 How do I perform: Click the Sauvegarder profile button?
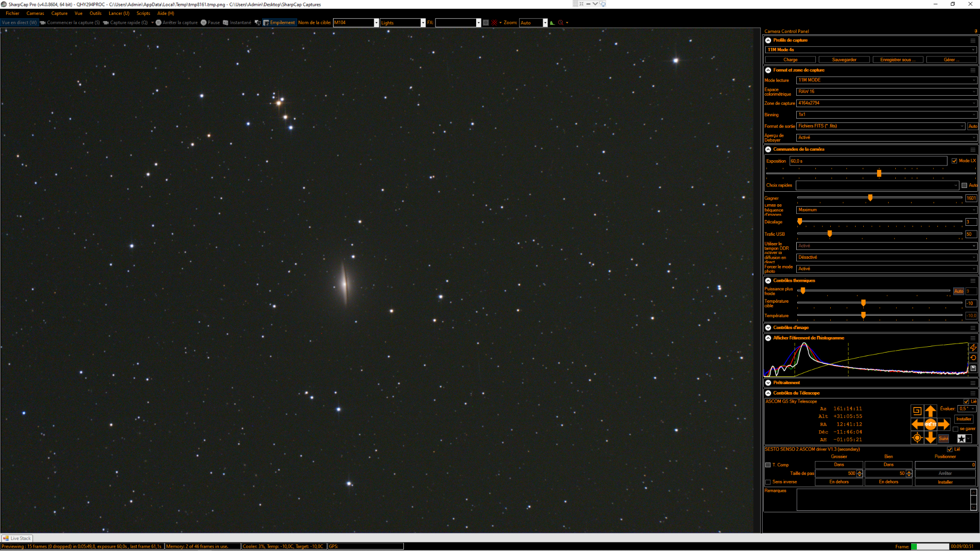pos(844,60)
